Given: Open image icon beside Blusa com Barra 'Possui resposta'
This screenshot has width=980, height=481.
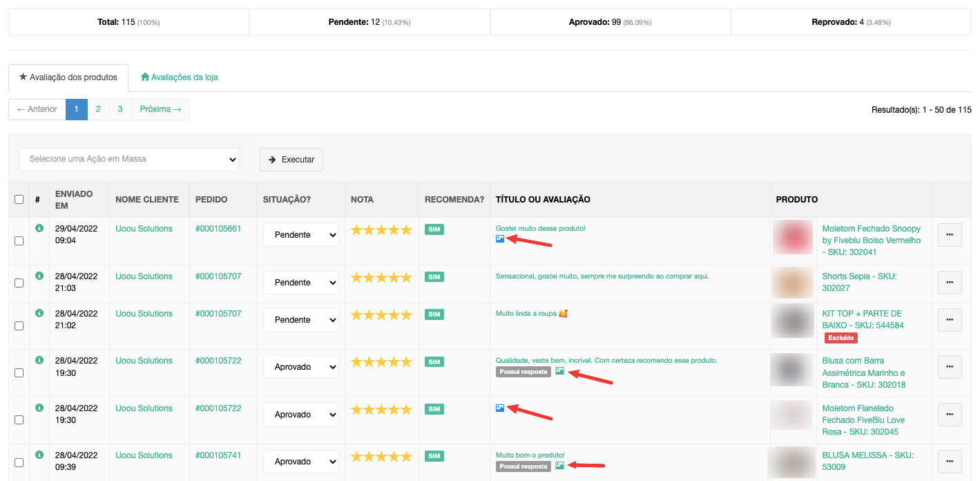Looking at the screenshot, I should click(x=560, y=371).
